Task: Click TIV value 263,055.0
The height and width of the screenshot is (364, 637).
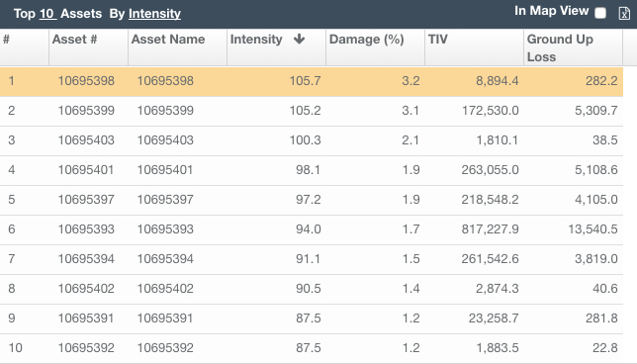Action: 490,170
